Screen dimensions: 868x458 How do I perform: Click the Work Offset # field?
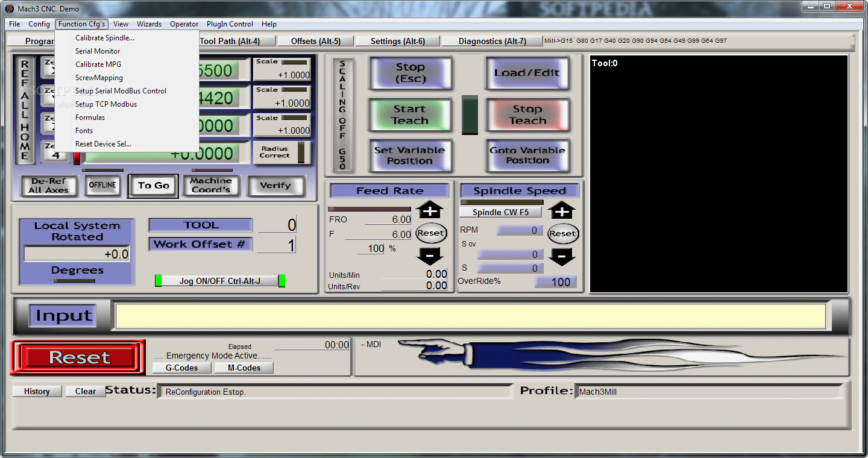point(277,245)
